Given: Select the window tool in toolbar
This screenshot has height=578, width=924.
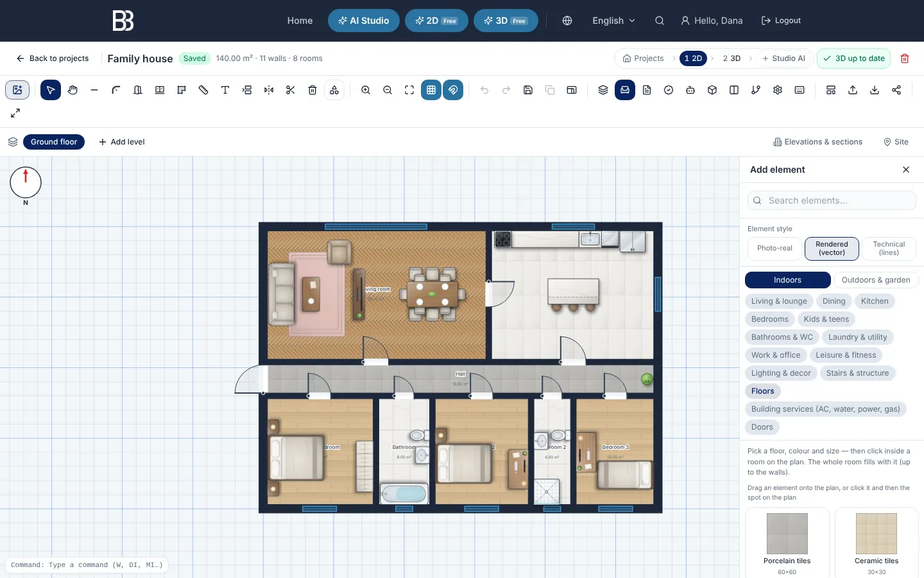Looking at the screenshot, I should point(160,90).
